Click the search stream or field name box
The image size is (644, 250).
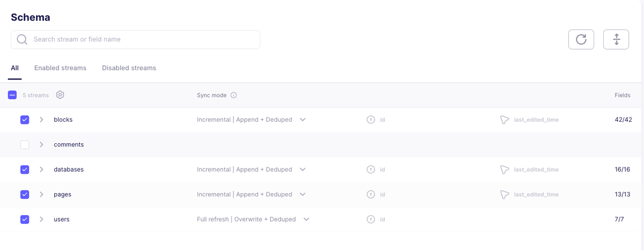(x=135, y=39)
